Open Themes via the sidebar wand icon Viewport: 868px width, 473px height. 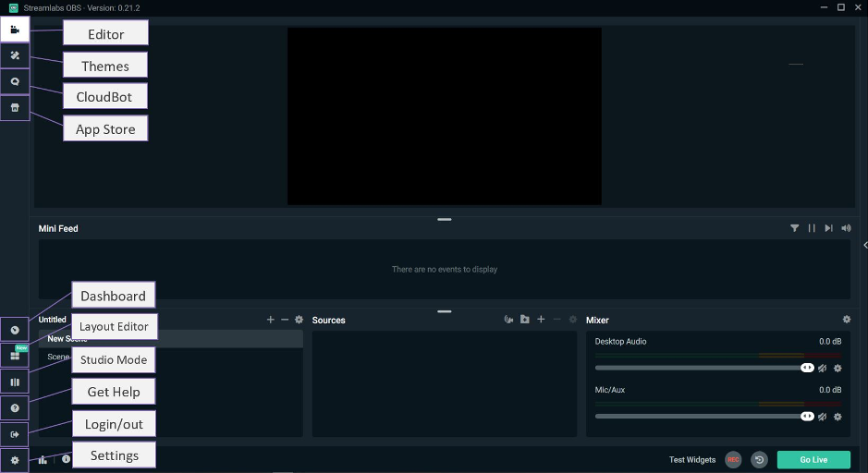coord(15,55)
